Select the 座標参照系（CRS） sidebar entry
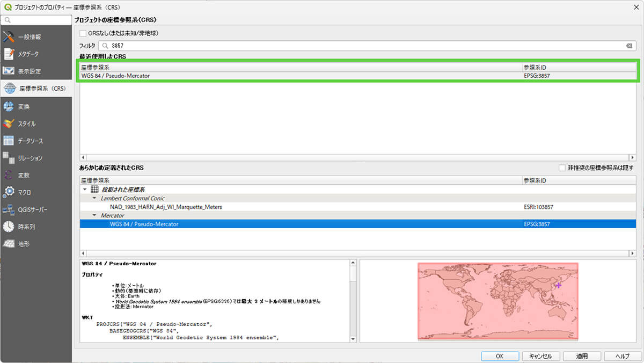The height and width of the screenshot is (363, 644). coord(35,89)
